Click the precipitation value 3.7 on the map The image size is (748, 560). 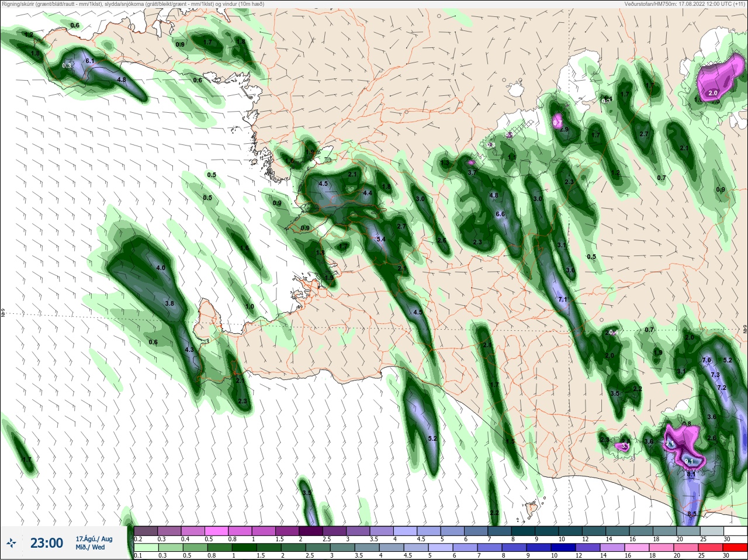pyautogui.click(x=472, y=172)
